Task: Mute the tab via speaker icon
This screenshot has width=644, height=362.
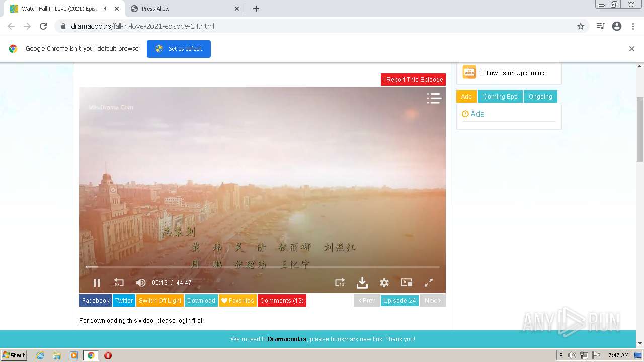Action: [106, 9]
